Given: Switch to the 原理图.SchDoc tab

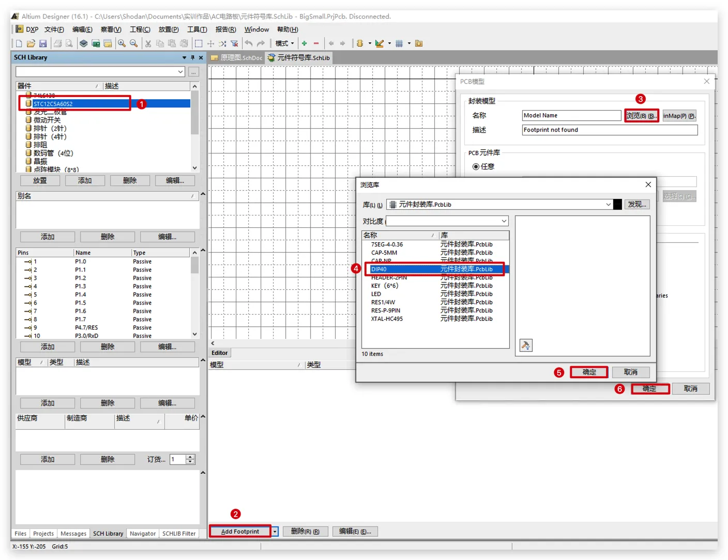Looking at the screenshot, I should coord(237,58).
